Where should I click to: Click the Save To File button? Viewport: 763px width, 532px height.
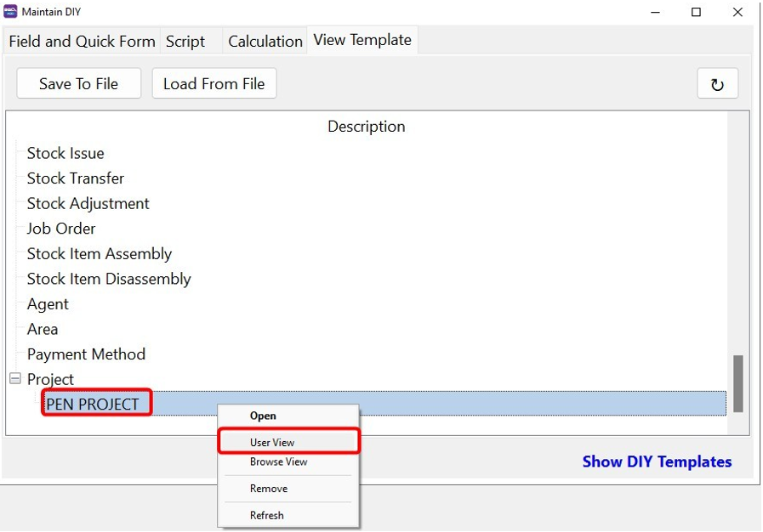78,83
